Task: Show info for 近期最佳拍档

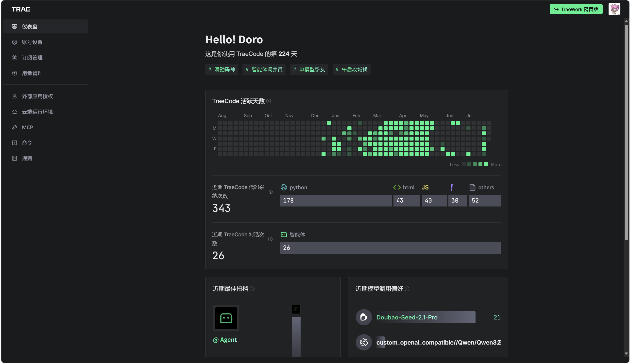Action: point(252,289)
